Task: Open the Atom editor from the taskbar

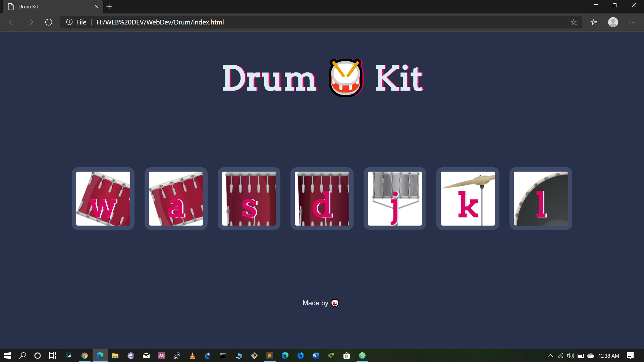Action: 362,356
